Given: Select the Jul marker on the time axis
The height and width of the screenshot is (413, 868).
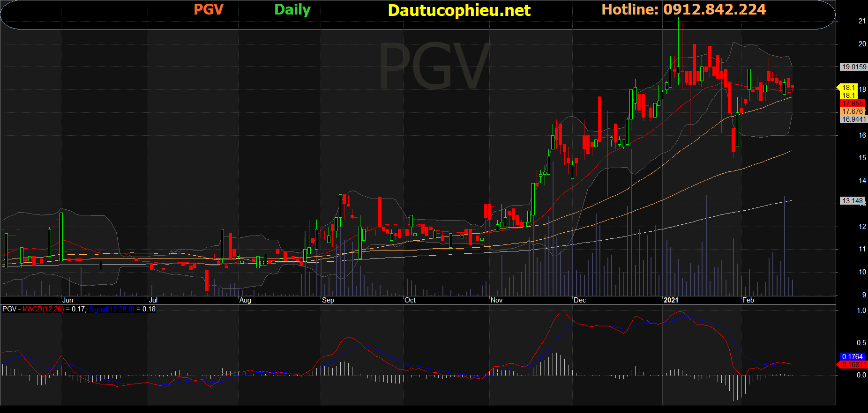Looking at the screenshot, I should (x=153, y=300).
